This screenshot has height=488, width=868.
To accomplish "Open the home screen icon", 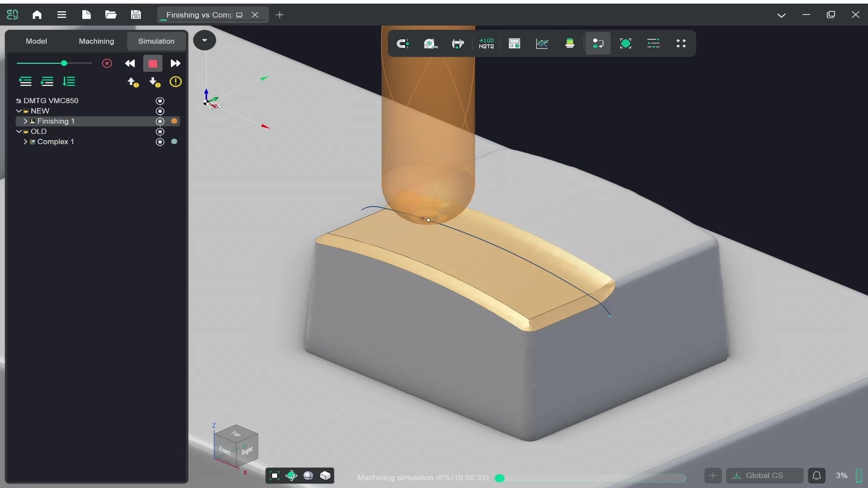I will coord(37,15).
